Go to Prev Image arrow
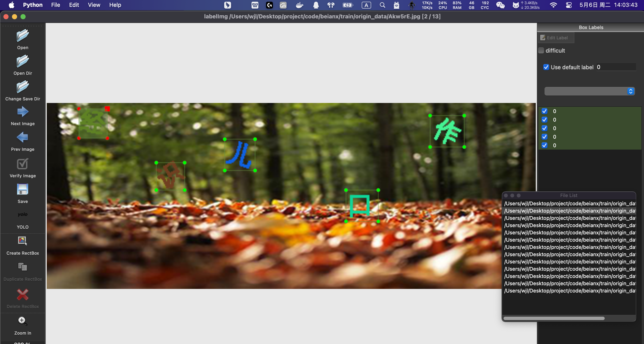 tap(22, 137)
